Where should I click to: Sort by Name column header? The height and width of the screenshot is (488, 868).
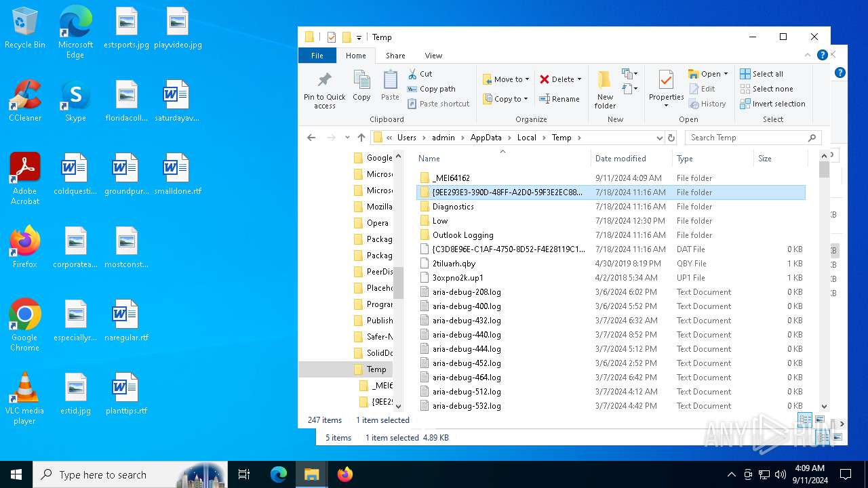(502, 159)
